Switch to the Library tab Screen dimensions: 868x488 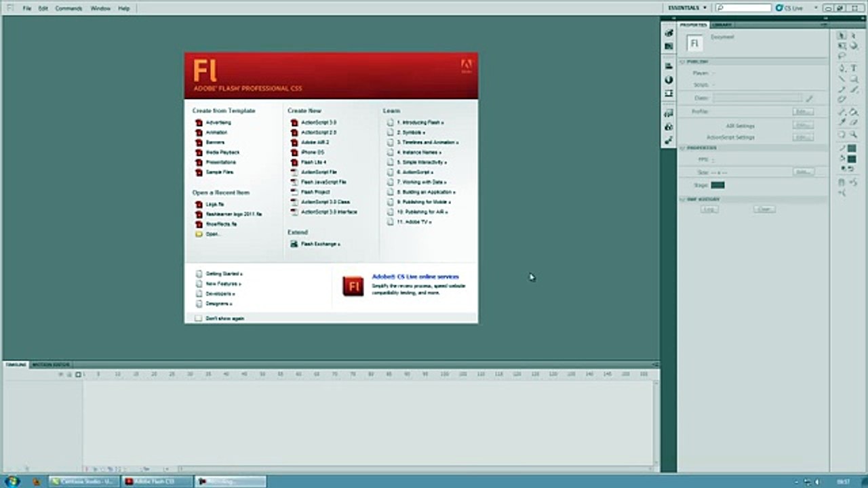722,25
